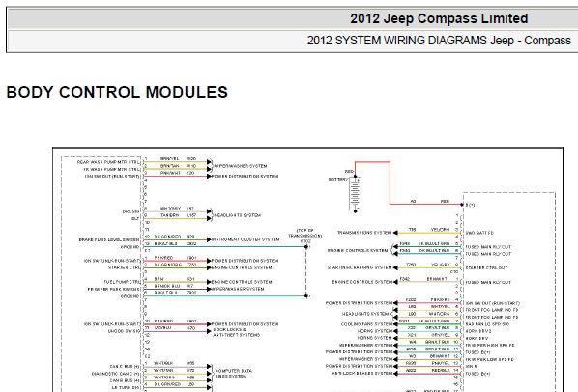
Task: Click the 2012 Jeep Compass Limited title
Action: click(439, 18)
